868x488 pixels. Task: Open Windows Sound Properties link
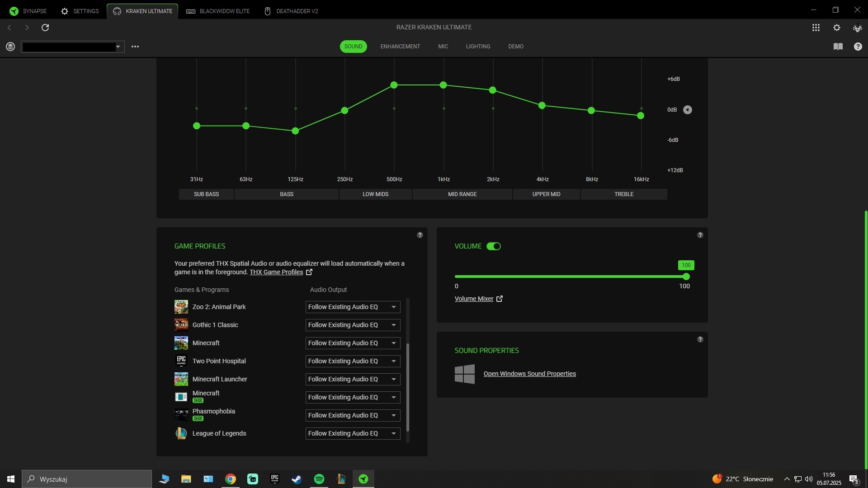pyautogui.click(x=529, y=374)
